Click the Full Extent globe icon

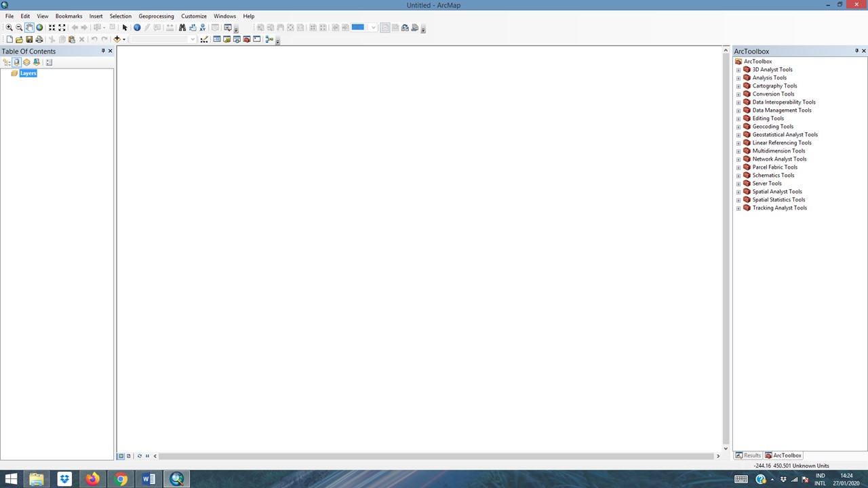point(39,28)
